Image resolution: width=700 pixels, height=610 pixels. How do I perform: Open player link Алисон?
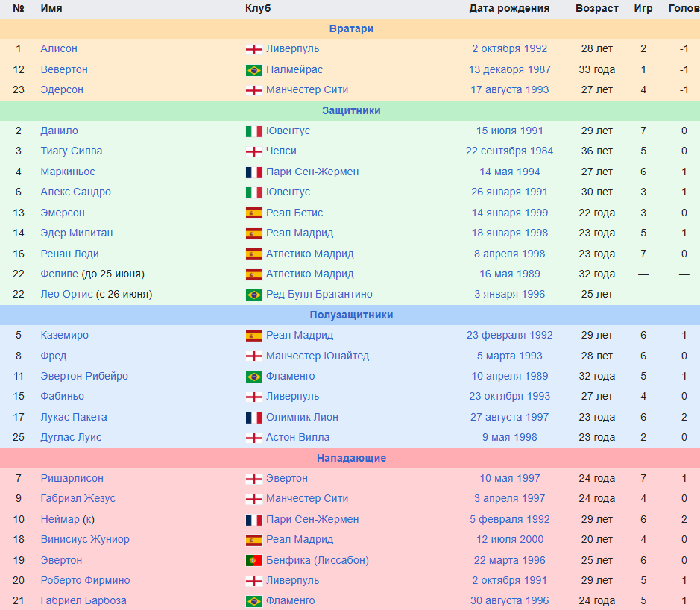[x=59, y=48]
